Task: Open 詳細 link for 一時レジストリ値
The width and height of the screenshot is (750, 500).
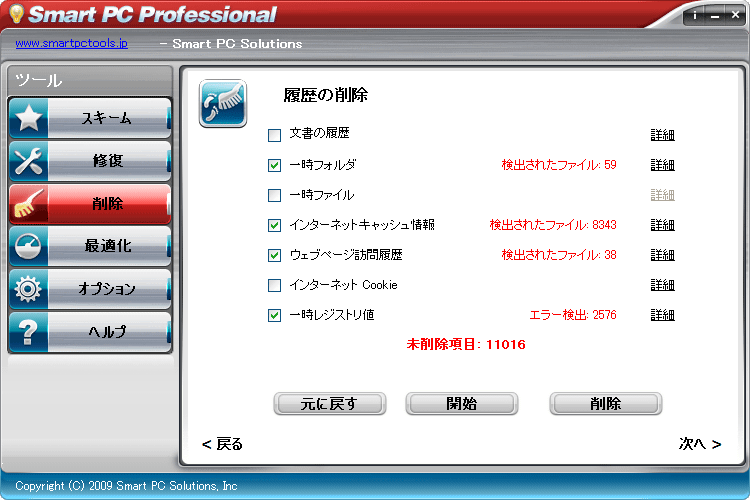Action: (x=662, y=315)
